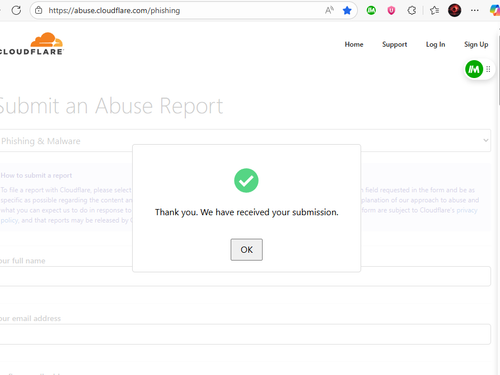Open the pink shield extension icon

click(391, 10)
